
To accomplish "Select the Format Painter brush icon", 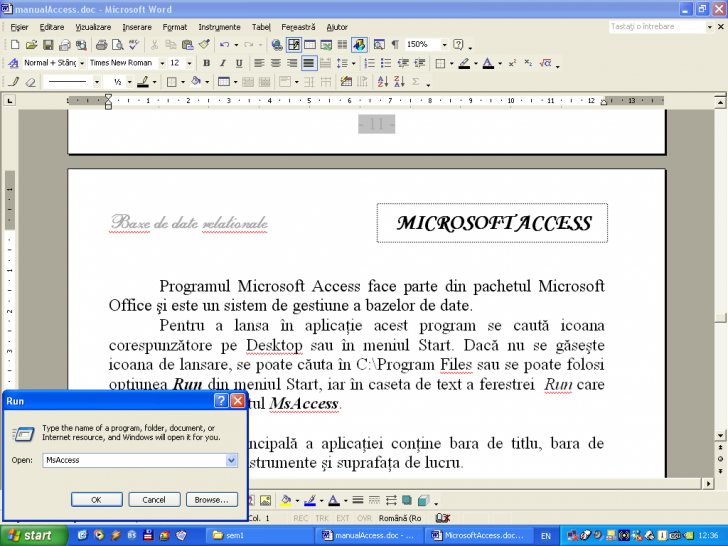I will 203,45.
